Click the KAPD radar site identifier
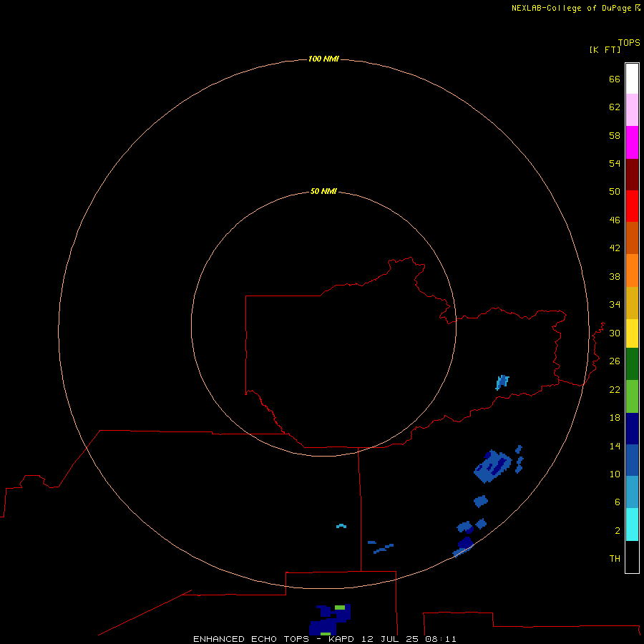 pos(341,639)
